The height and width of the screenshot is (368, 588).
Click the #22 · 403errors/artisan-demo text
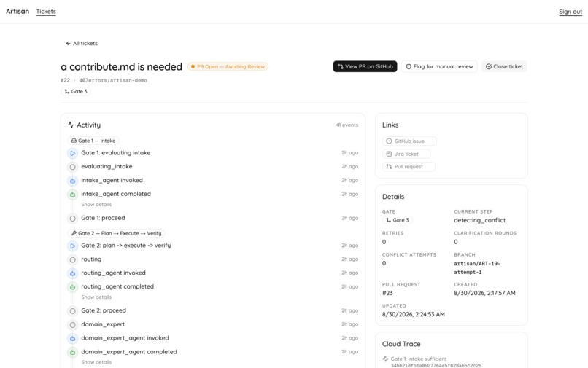pyautogui.click(x=104, y=80)
